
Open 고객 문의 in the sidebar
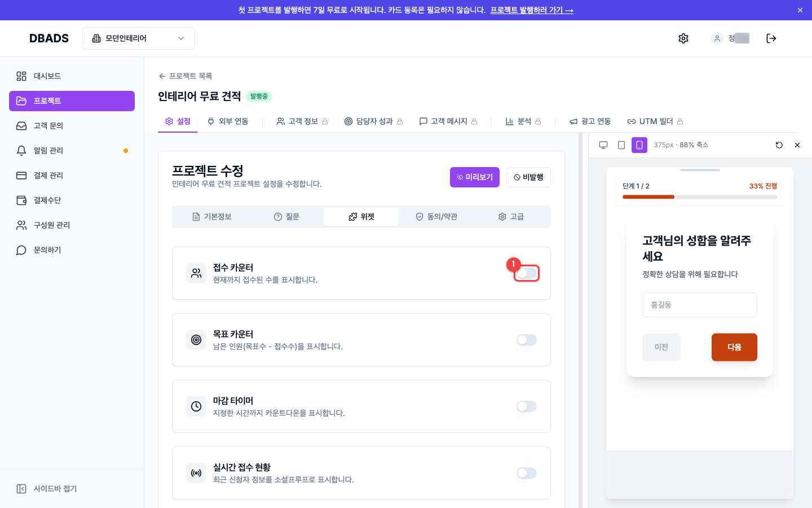(x=72, y=126)
